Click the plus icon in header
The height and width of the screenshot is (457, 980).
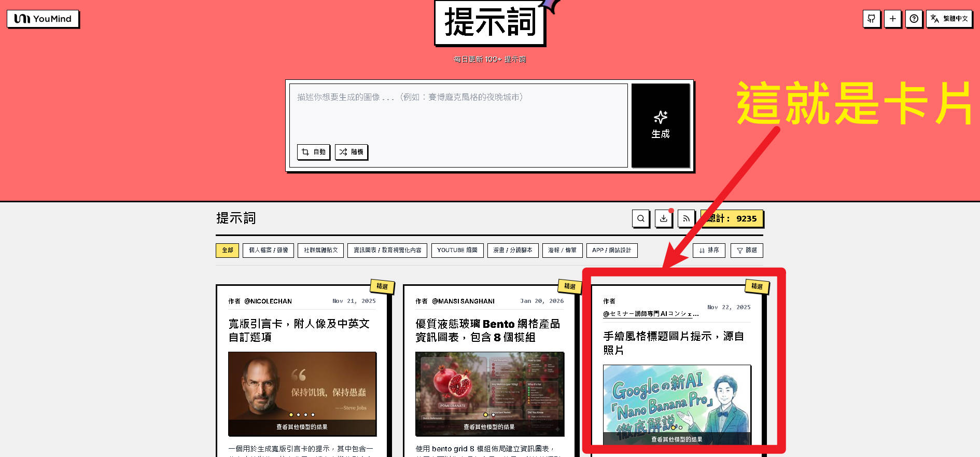point(892,19)
